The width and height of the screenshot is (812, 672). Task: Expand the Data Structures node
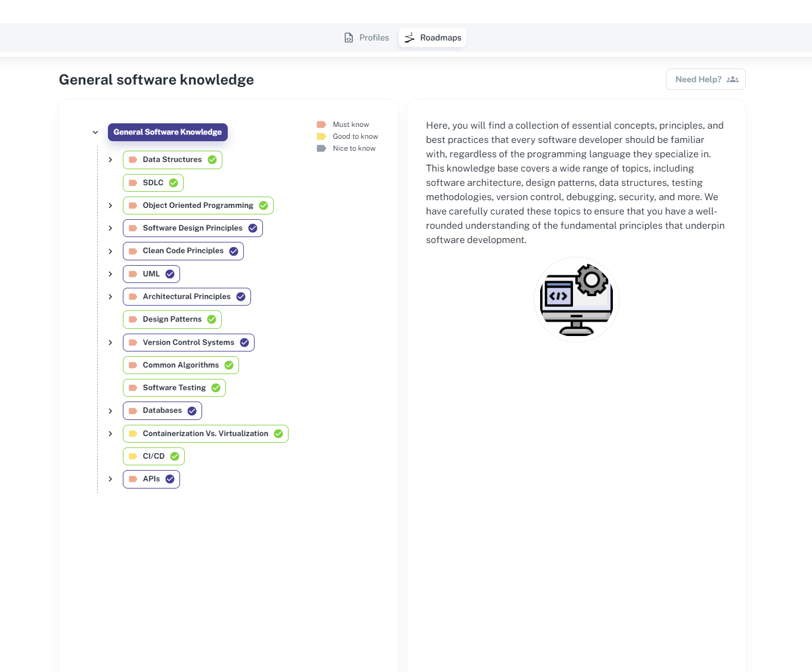click(x=110, y=159)
